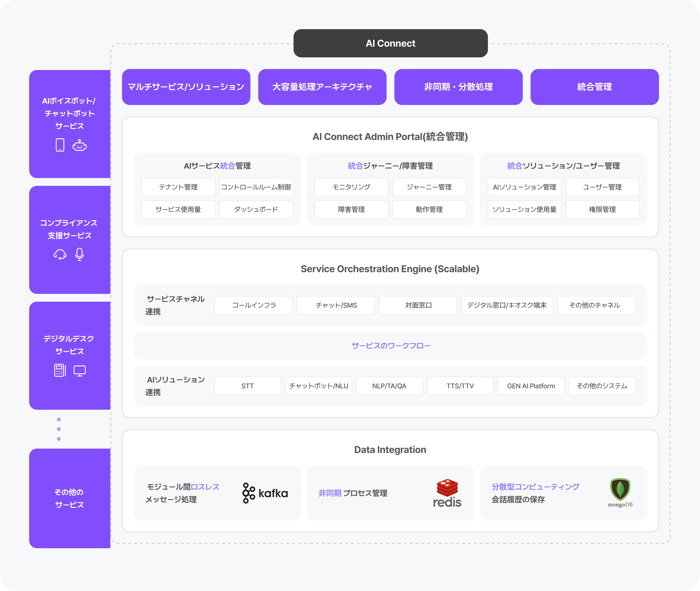Click the サービスのワークフロー bar
Screen dimensions: 700x591
coord(390,345)
